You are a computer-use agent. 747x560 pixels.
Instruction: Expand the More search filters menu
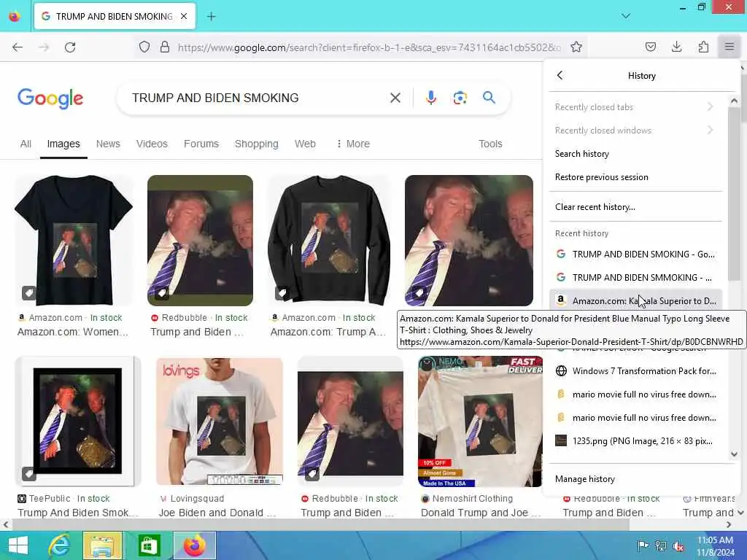tap(353, 144)
